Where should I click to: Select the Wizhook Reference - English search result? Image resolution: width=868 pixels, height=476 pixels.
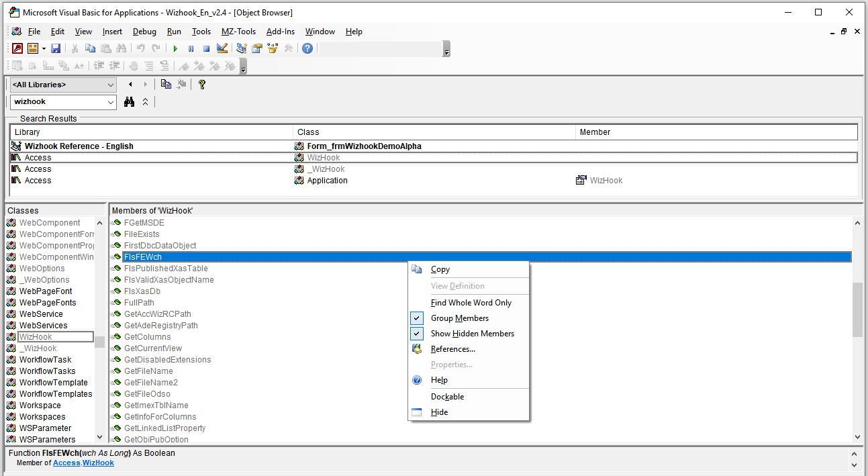[79, 146]
